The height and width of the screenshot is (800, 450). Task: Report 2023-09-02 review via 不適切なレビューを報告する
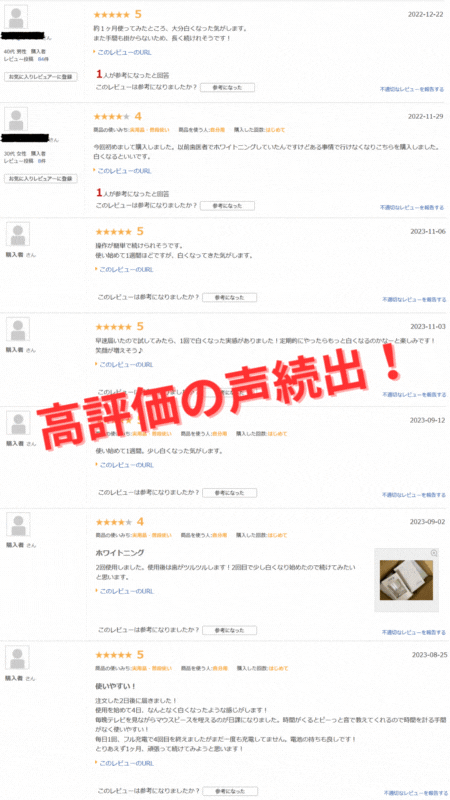(414, 632)
